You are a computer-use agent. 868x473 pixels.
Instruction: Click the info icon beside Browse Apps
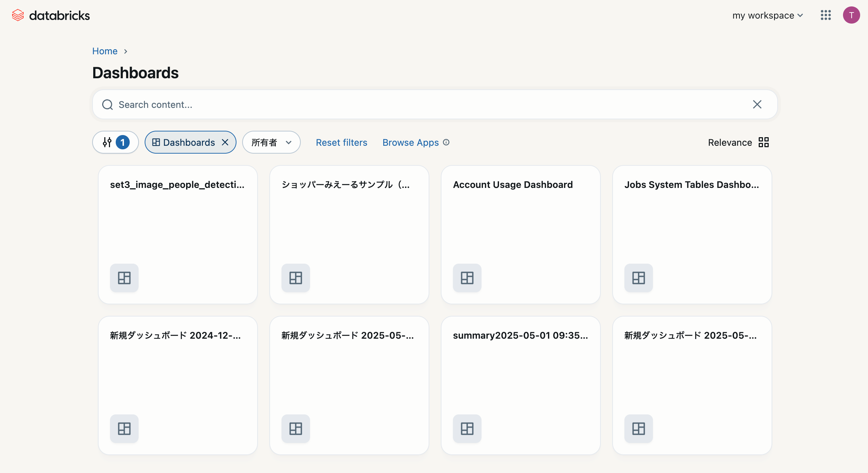pyautogui.click(x=446, y=142)
